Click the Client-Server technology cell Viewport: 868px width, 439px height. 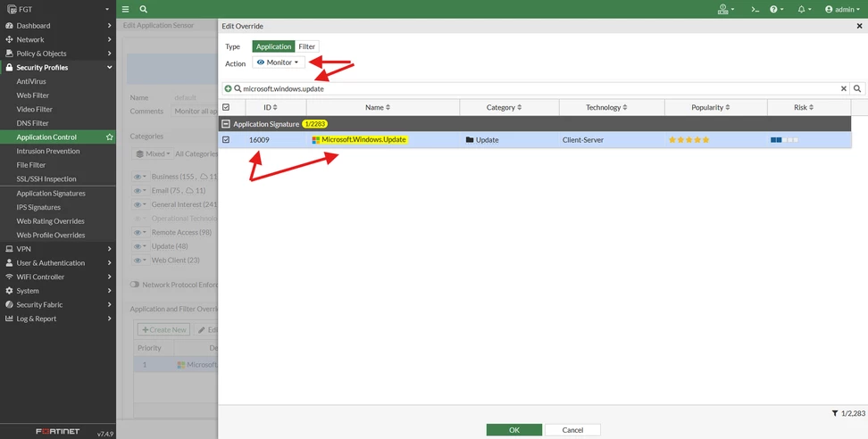(583, 140)
